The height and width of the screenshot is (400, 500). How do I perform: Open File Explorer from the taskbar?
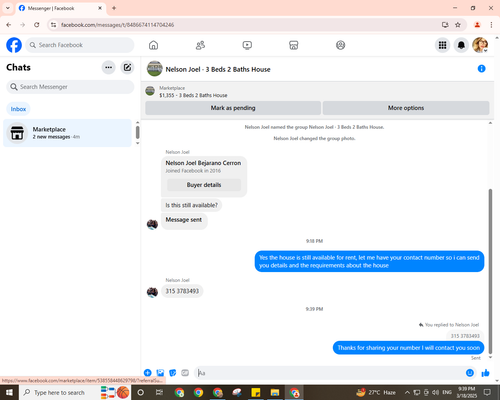click(x=275, y=392)
